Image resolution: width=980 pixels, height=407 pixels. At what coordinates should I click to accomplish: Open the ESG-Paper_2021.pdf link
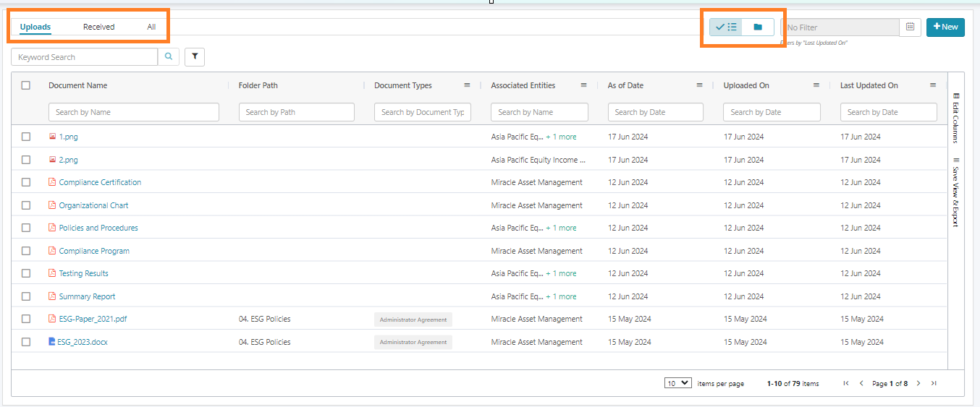[93, 319]
